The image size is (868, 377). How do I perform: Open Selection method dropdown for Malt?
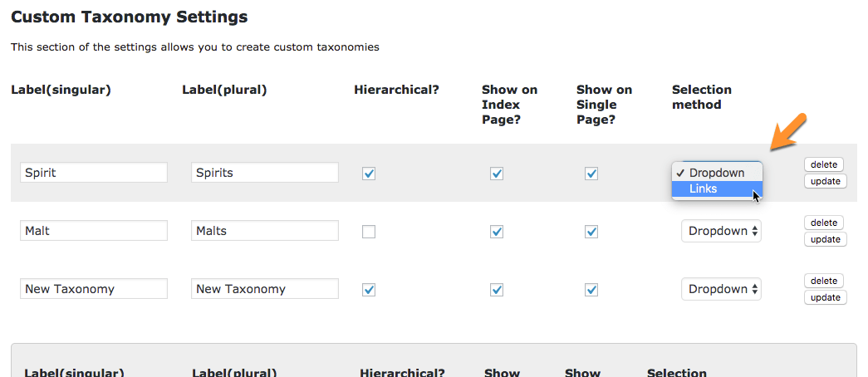click(x=721, y=231)
